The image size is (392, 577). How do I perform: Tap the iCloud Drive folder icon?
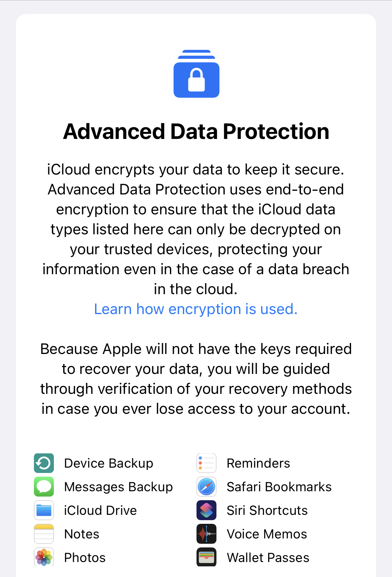pos(44,510)
